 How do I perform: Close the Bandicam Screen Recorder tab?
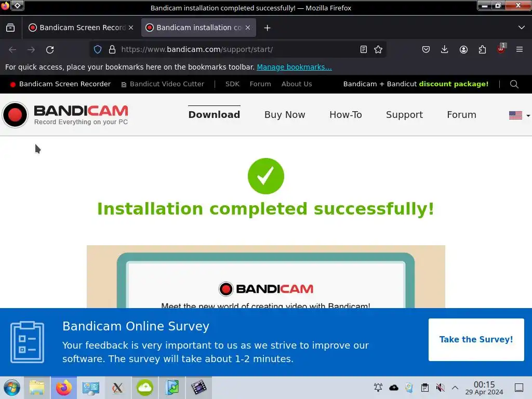pyautogui.click(x=131, y=28)
